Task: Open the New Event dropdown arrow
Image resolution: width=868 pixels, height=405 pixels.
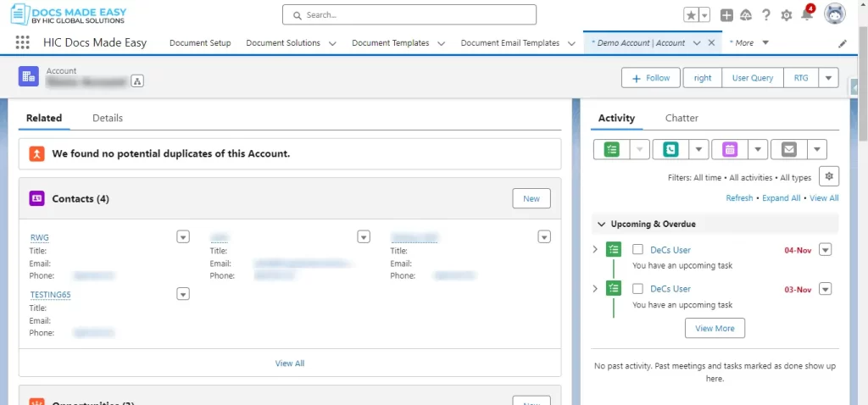Action: pos(758,149)
